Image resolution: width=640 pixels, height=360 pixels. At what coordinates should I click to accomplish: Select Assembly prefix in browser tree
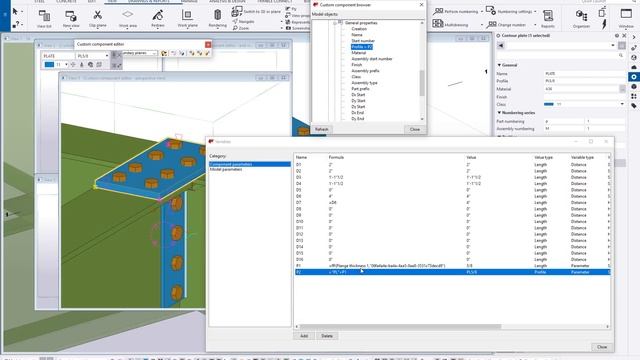[365, 71]
